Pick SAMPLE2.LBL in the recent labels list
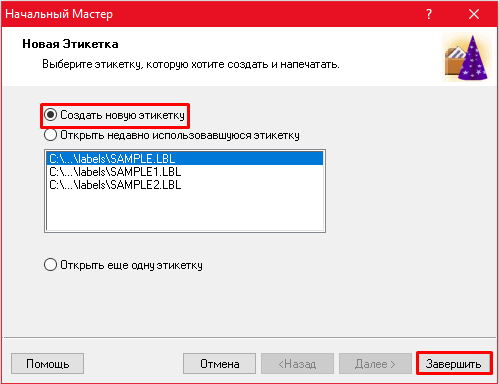Image resolution: width=499 pixels, height=384 pixels. (185, 185)
